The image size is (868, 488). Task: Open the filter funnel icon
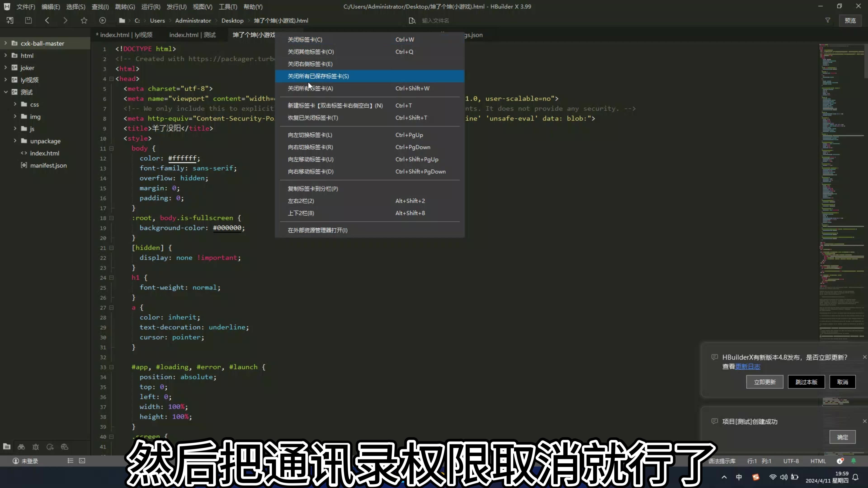(x=828, y=21)
